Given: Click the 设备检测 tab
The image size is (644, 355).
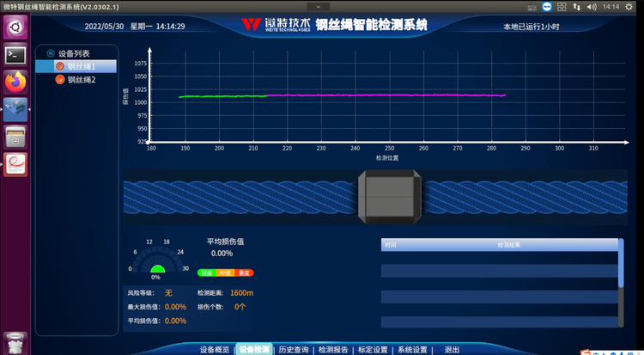Looking at the screenshot, I should pyautogui.click(x=254, y=350).
